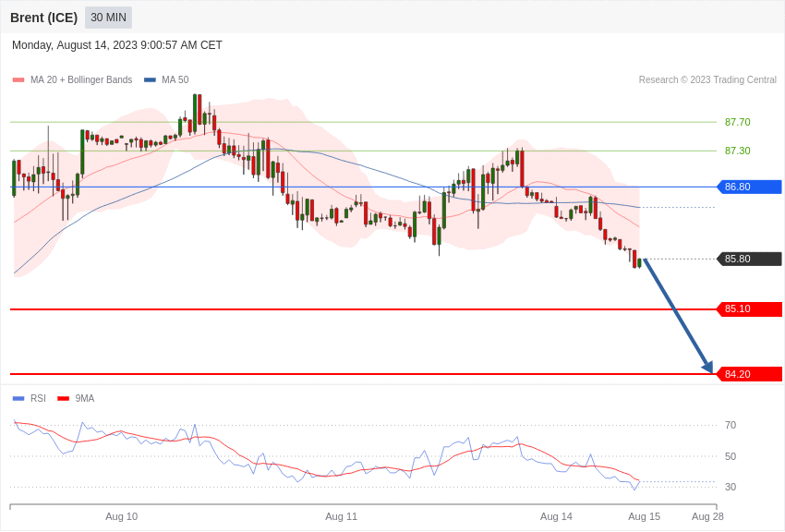Click the Brent (ICE) chart title
The height and width of the screenshot is (532, 785).
point(43,18)
